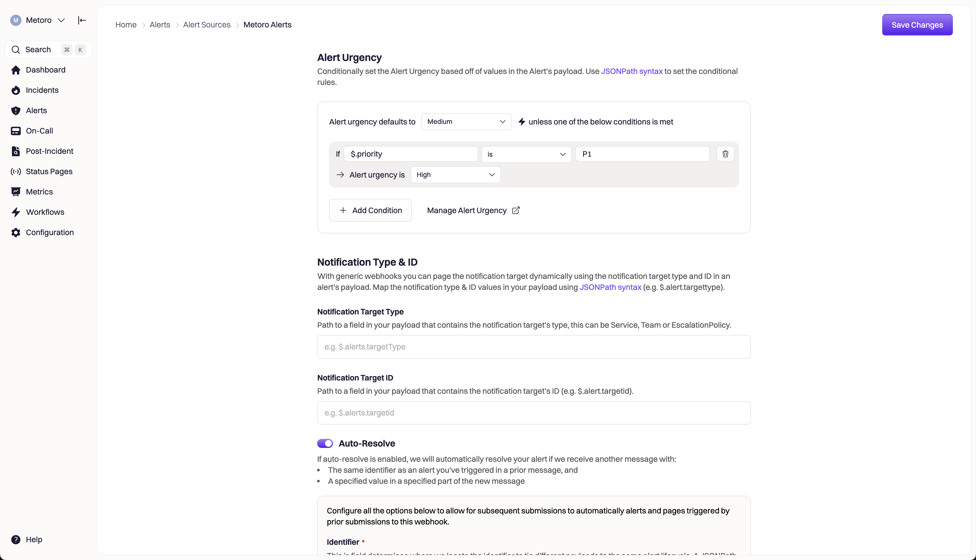The image size is (976, 560).
Task: Click the Status Pages broadcast icon
Action: 16,172
